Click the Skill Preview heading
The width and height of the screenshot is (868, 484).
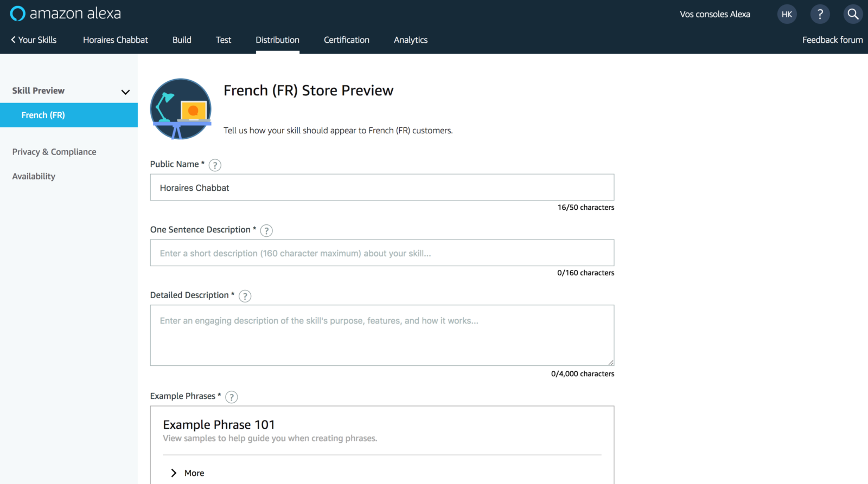[38, 91]
